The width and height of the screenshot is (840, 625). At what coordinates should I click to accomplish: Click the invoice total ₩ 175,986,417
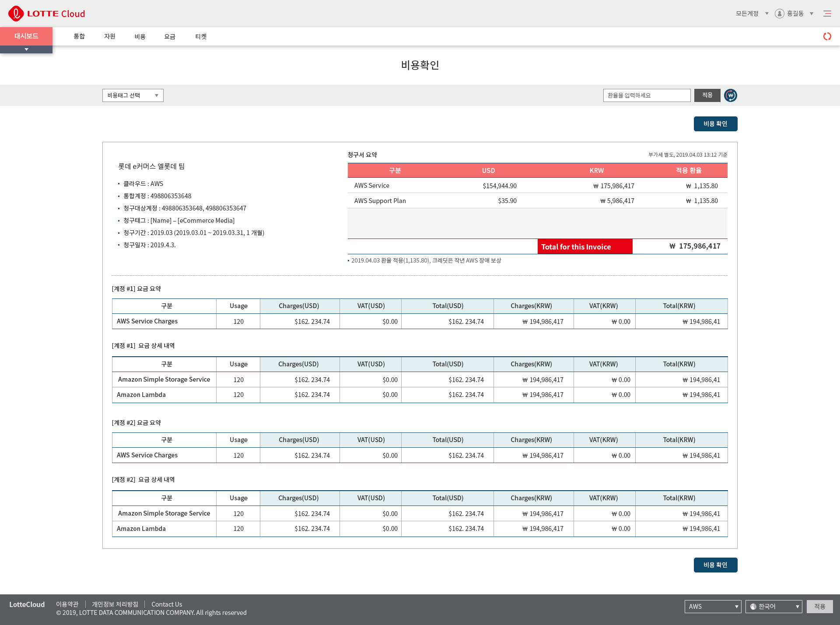coord(695,246)
